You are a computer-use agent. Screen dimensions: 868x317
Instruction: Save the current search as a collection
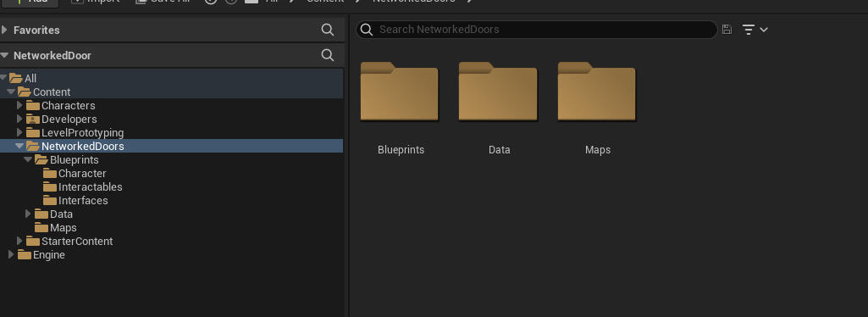point(727,30)
